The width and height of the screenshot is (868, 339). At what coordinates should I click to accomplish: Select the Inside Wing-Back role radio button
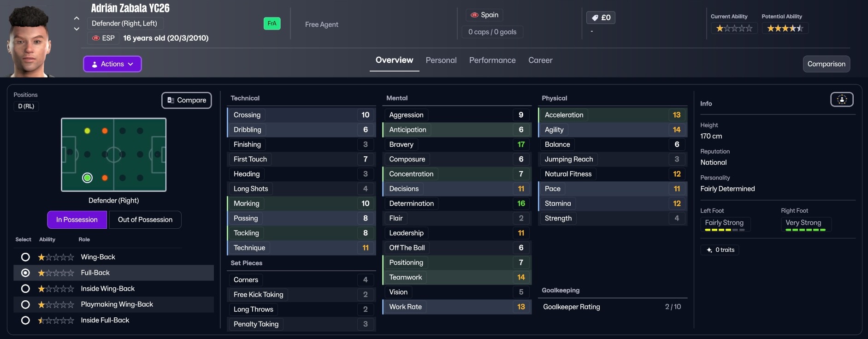pos(26,289)
